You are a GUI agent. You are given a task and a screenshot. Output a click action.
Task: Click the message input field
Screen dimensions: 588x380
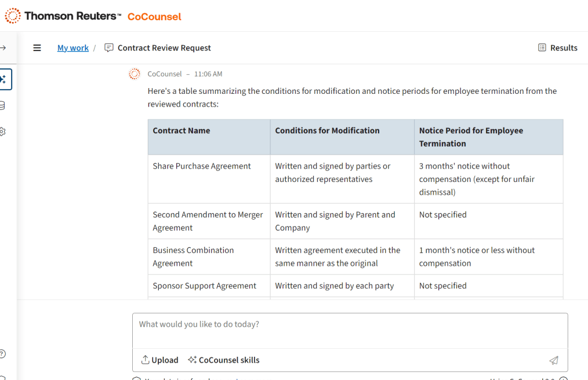click(350, 325)
